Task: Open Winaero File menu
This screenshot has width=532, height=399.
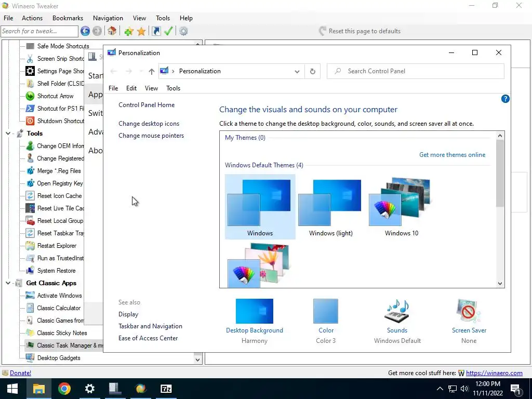Action: click(x=8, y=18)
